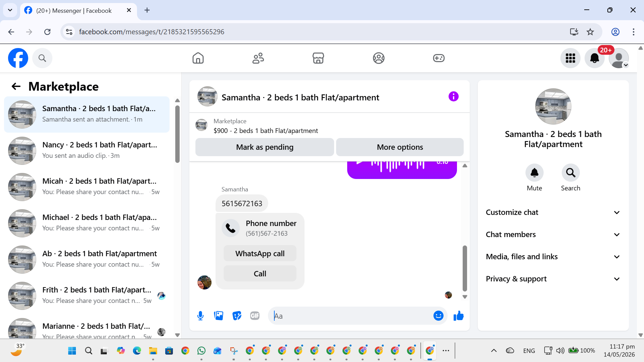Click the Call button in phone card

[x=260, y=274]
